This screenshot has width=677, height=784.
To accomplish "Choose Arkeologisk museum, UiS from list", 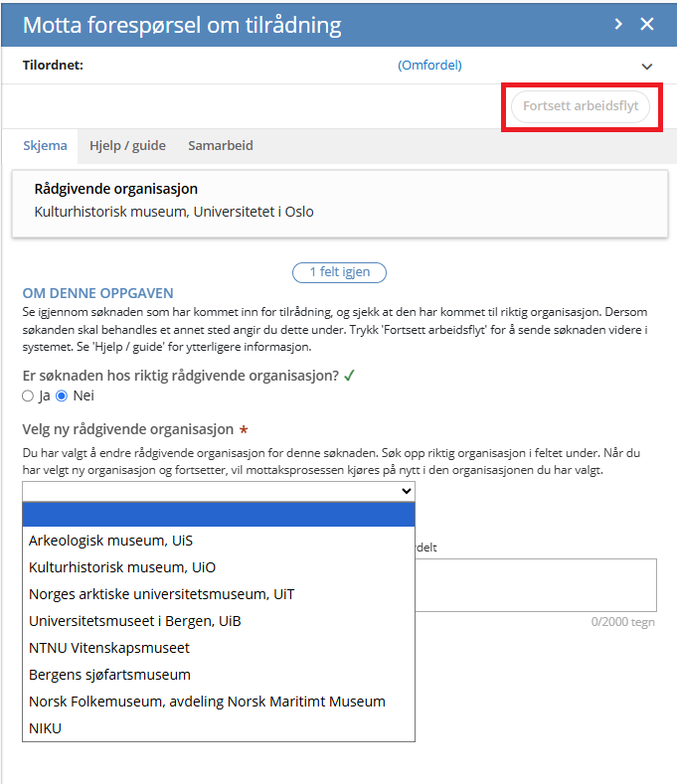I will tap(110, 541).
